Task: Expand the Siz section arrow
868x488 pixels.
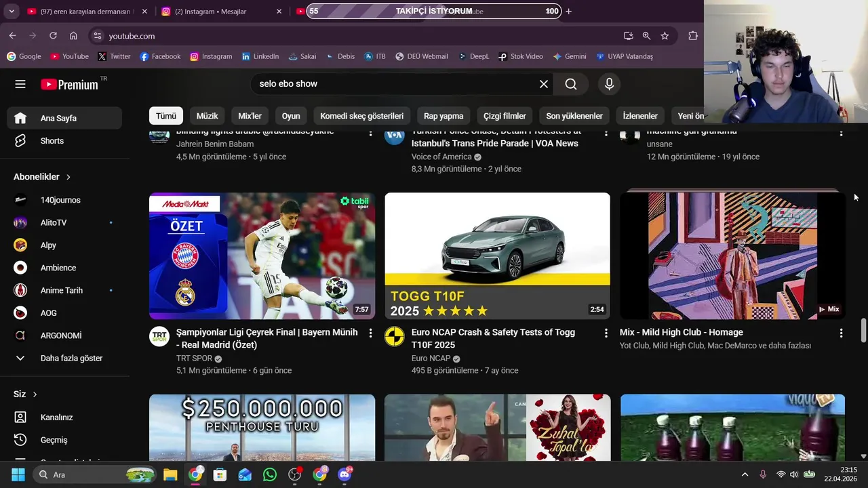Action: click(x=35, y=394)
